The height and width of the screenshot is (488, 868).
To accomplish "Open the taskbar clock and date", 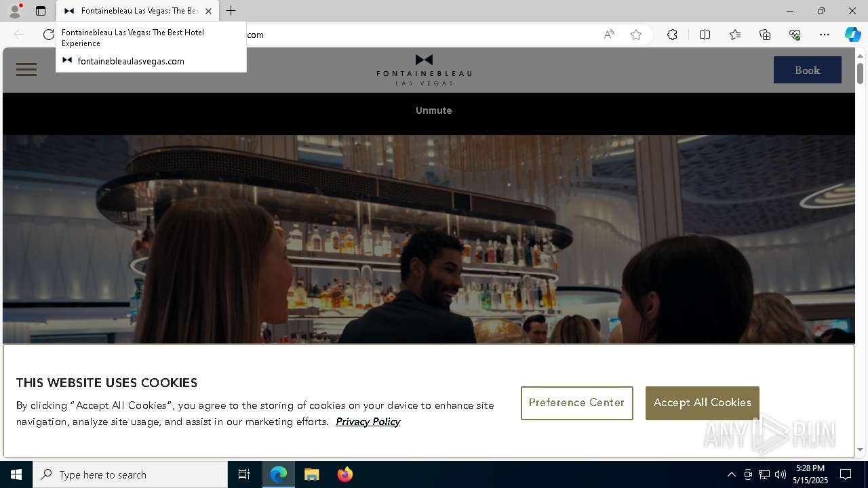I will 810,474.
